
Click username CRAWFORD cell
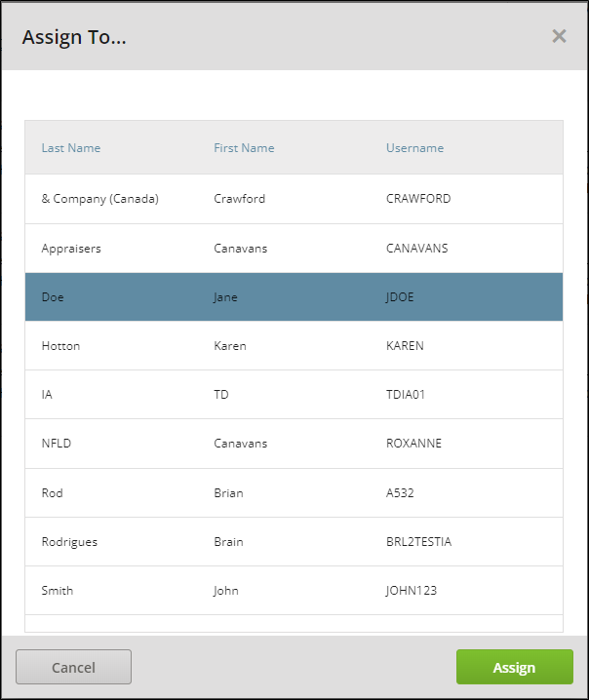[x=418, y=199]
